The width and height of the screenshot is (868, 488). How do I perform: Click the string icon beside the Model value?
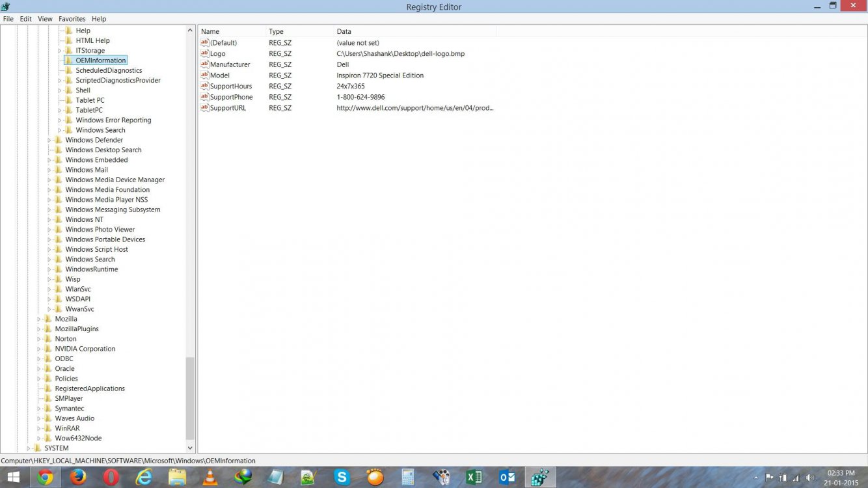tap(204, 75)
